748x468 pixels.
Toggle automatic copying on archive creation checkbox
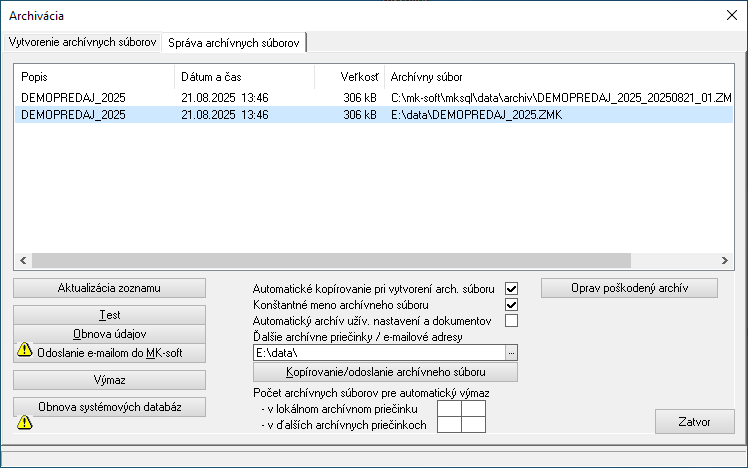(x=511, y=288)
